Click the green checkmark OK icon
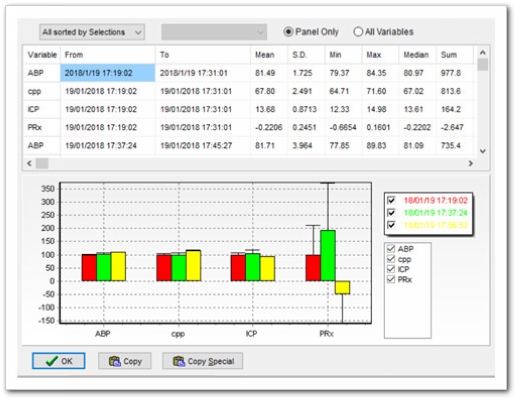Screen dimensions: 514x397 52,361
